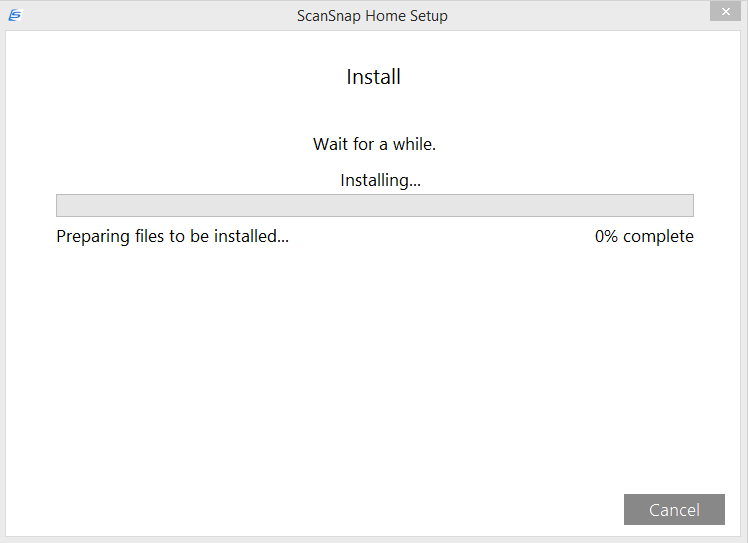The image size is (748, 543).
Task: Click the "Install" heading
Action: [373, 77]
